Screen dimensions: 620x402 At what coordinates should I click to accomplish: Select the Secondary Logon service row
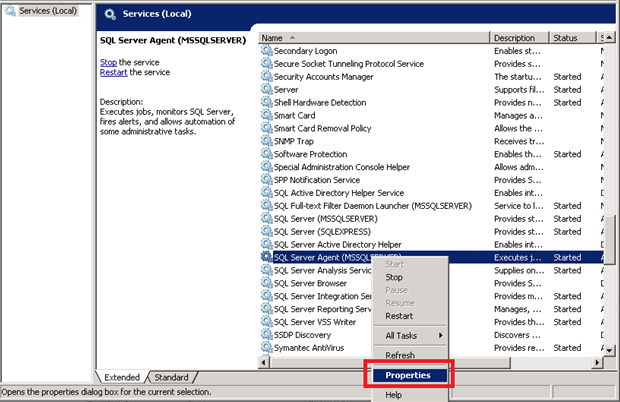(x=431, y=51)
